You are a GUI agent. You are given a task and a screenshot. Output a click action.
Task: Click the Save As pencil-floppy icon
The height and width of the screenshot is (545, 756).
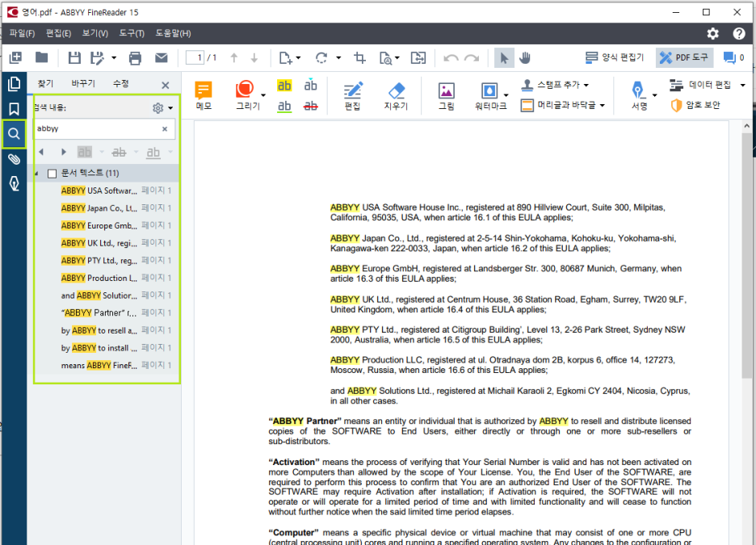click(x=97, y=58)
